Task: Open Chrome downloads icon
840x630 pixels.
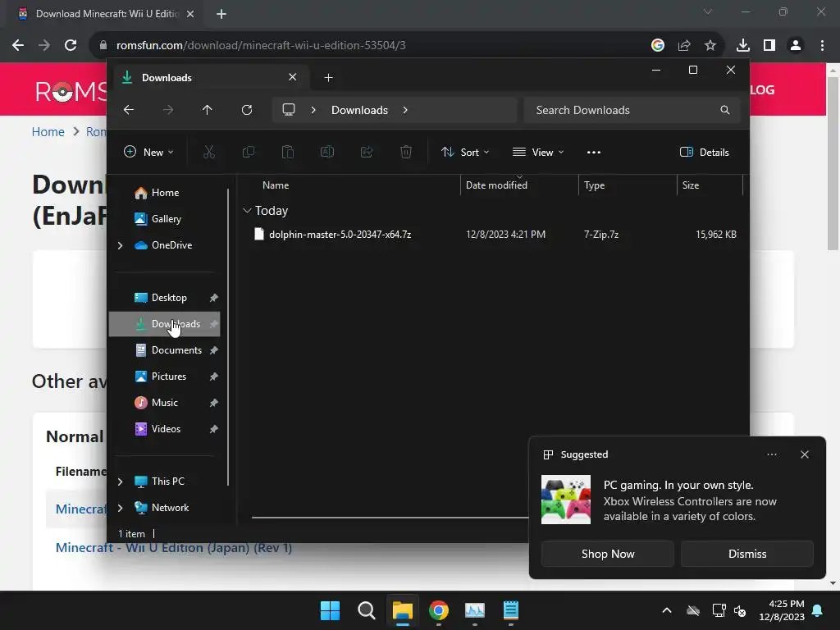Action: [x=743, y=45]
